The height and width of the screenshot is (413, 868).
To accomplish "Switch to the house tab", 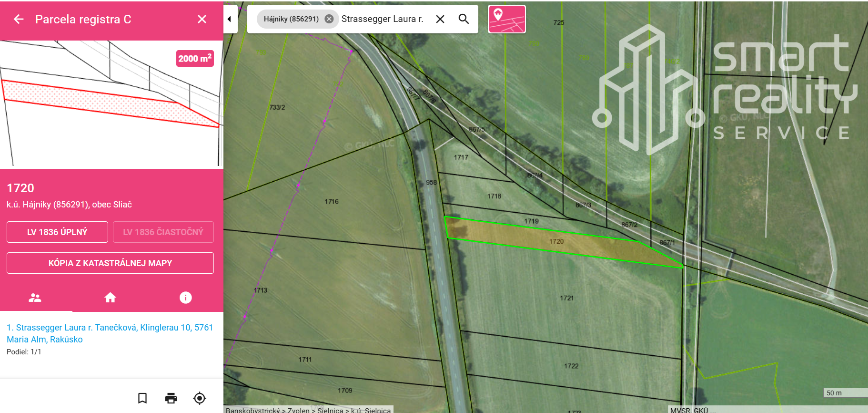I will (x=110, y=298).
